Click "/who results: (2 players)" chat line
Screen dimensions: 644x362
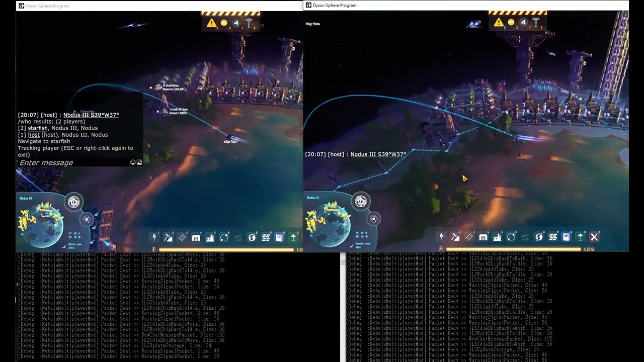click(51, 122)
